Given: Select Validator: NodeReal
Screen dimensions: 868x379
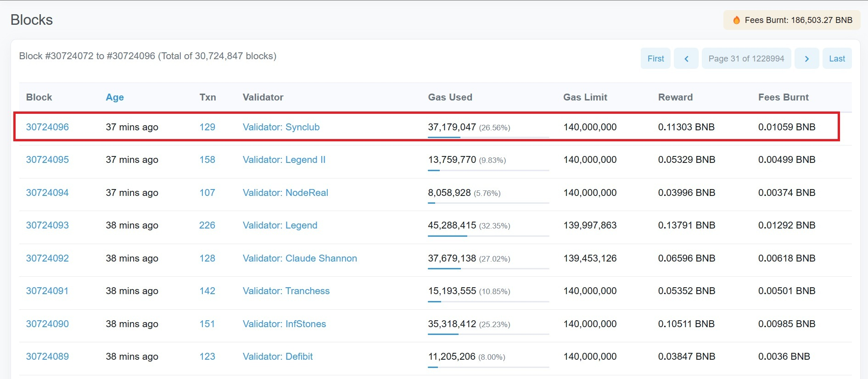Looking at the screenshot, I should [285, 193].
